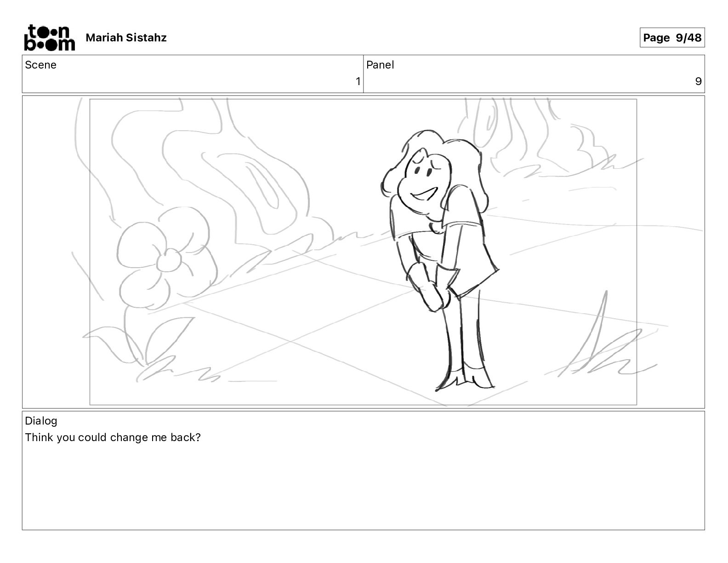The height and width of the screenshot is (563, 728).
Task: Select the 'Dialog' section label
Action: (41, 421)
